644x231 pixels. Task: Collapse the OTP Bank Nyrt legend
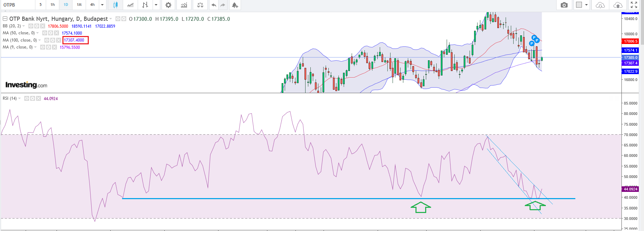tap(5, 19)
